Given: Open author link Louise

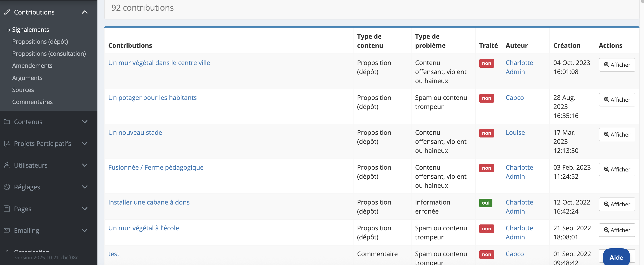Looking at the screenshot, I should point(515,132).
